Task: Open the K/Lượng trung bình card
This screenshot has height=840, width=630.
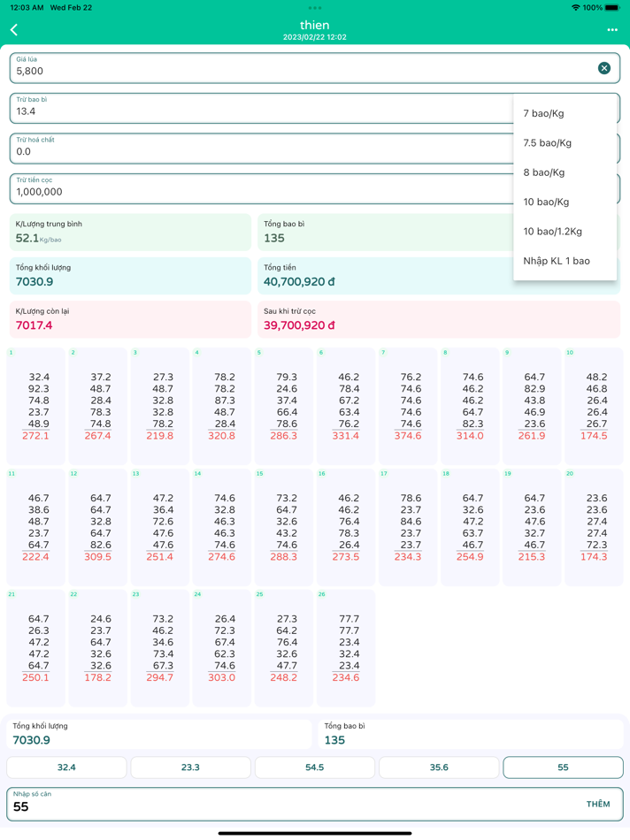Action: (130, 232)
